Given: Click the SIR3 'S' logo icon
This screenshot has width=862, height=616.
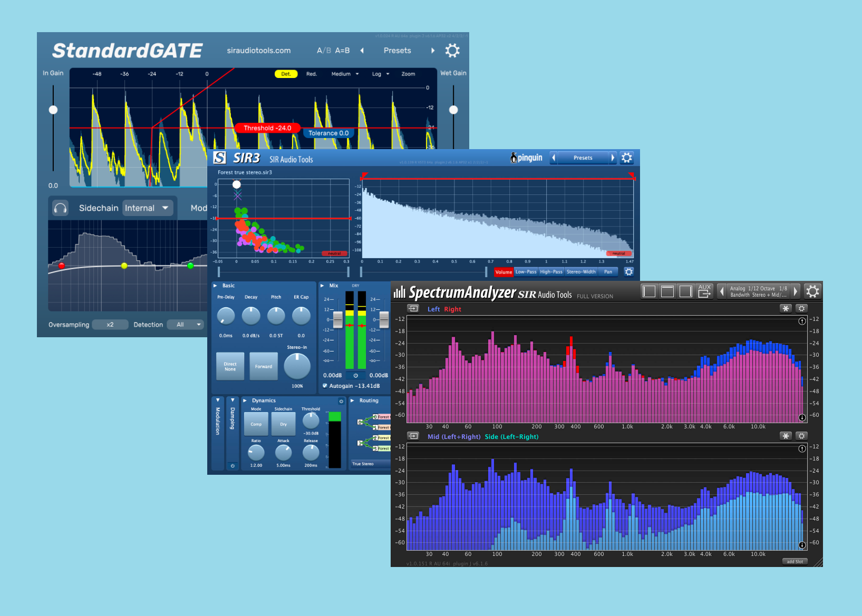Looking at the screenshot, I should click(x=219, y=157).
